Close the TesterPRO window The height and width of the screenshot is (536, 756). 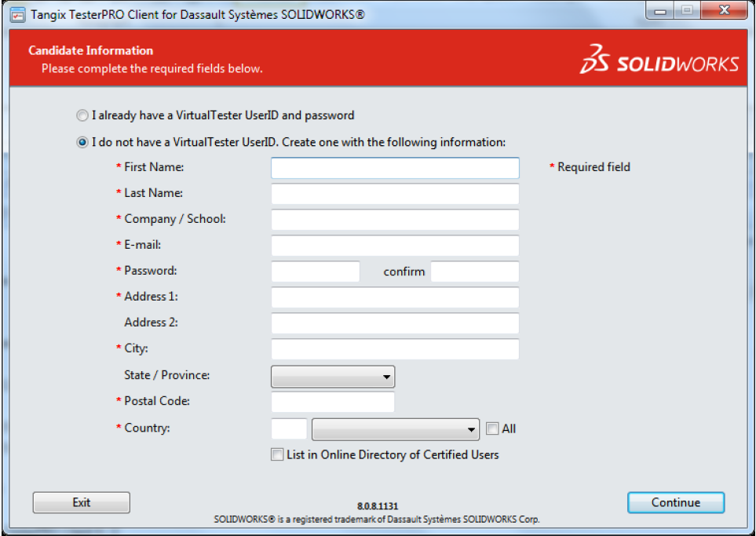[x=724, y=11]
